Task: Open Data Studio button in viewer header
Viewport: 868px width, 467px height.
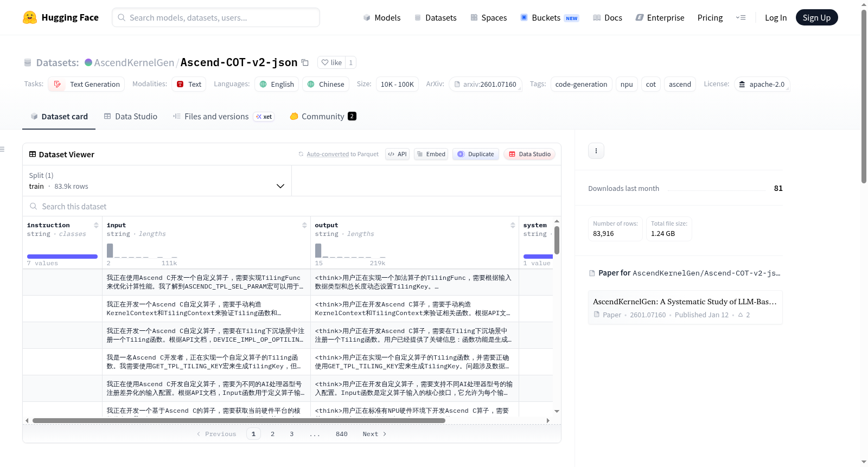Action: [529, 154]
